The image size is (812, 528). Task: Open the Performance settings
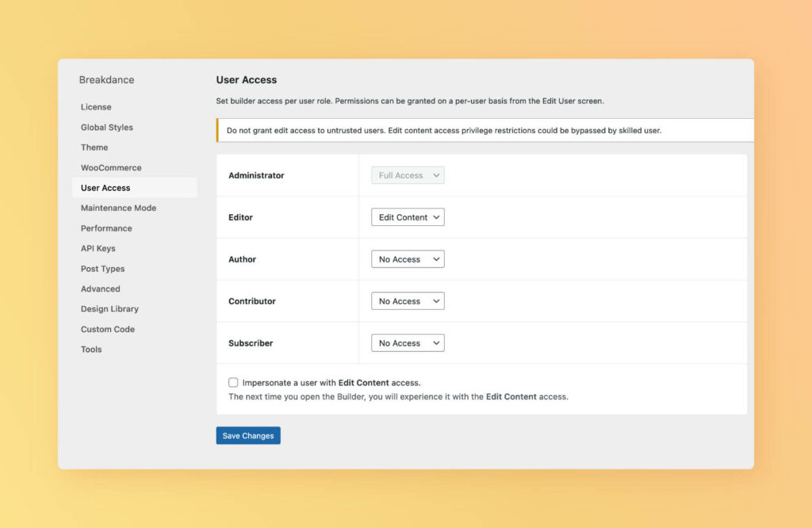[x=105, y=228]
